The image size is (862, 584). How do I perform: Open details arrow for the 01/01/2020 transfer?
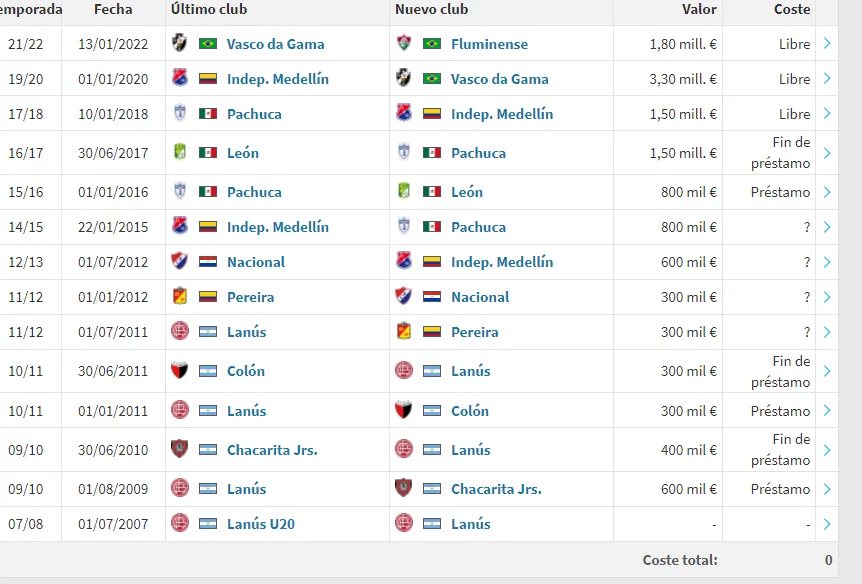click(x=827, y=79)
